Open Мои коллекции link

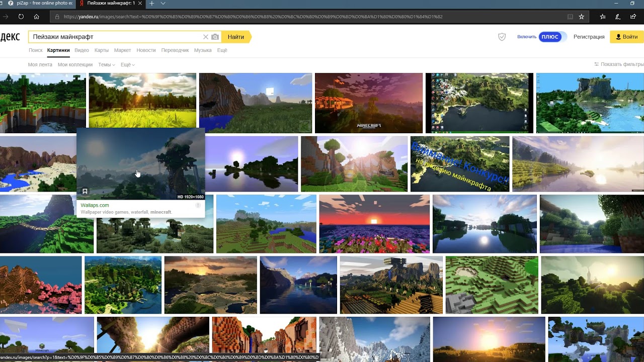(x=75, y=64)
